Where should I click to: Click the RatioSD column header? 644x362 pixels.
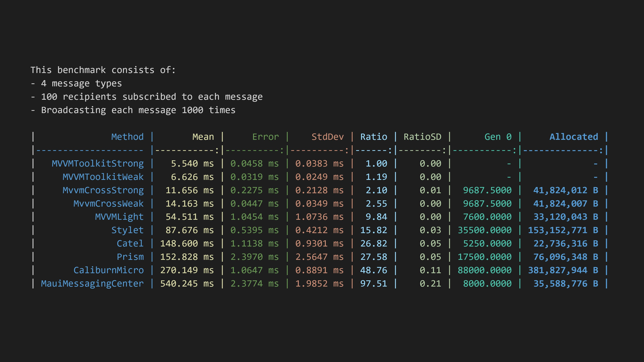(x=423, y=137)
